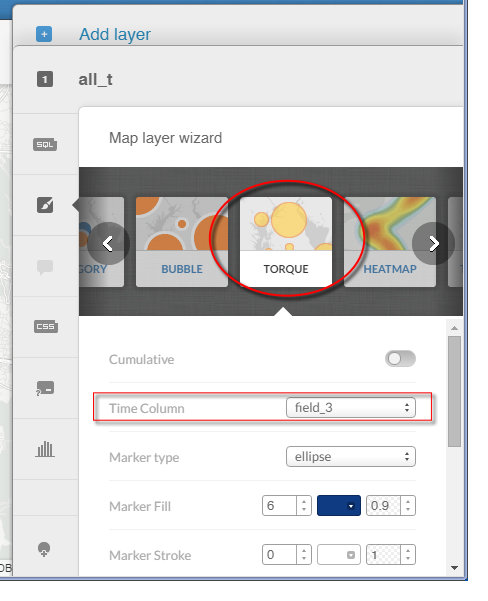488x601 pixels.
Task: Increase Marker Fill size with up arrow
Action: tap(304, 501)
